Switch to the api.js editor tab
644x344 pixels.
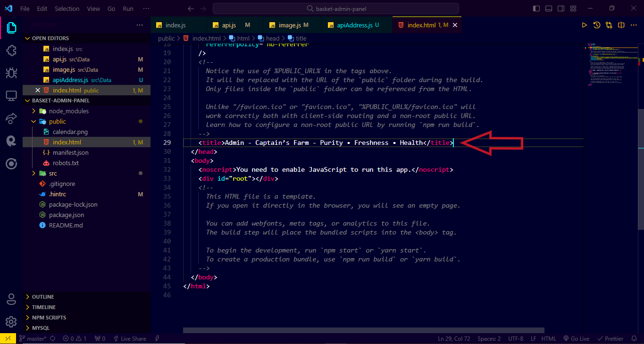[235, 25]
